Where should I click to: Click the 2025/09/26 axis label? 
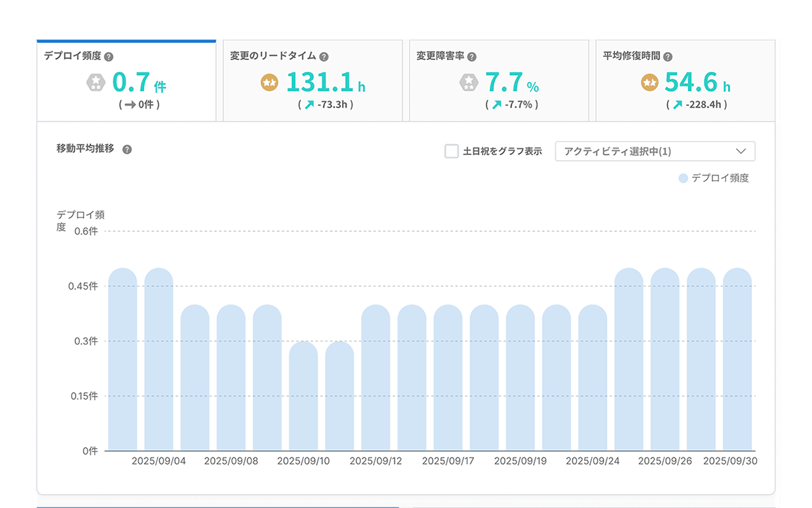click(x=665, y=461)
